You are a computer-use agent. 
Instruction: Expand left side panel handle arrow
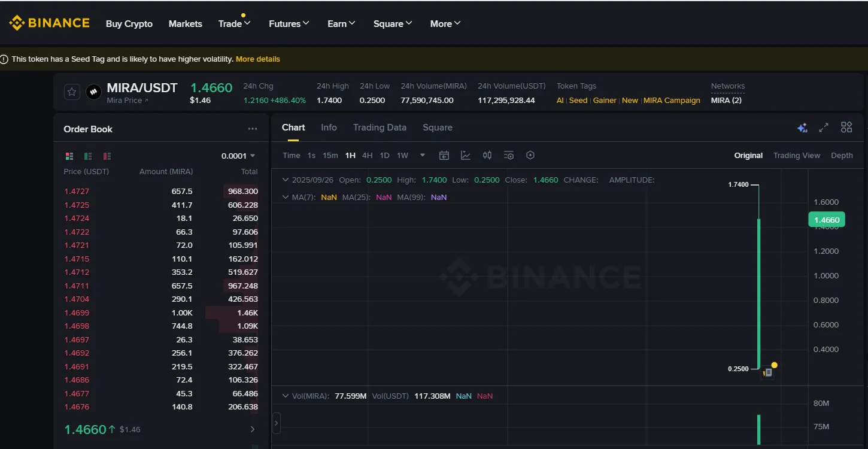tap(276, 423)
